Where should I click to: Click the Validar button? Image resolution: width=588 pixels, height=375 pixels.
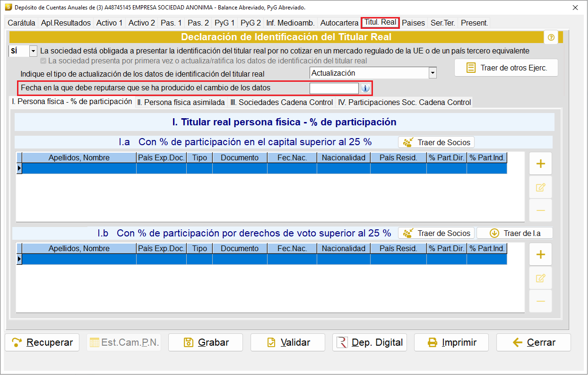pos(288,342)
